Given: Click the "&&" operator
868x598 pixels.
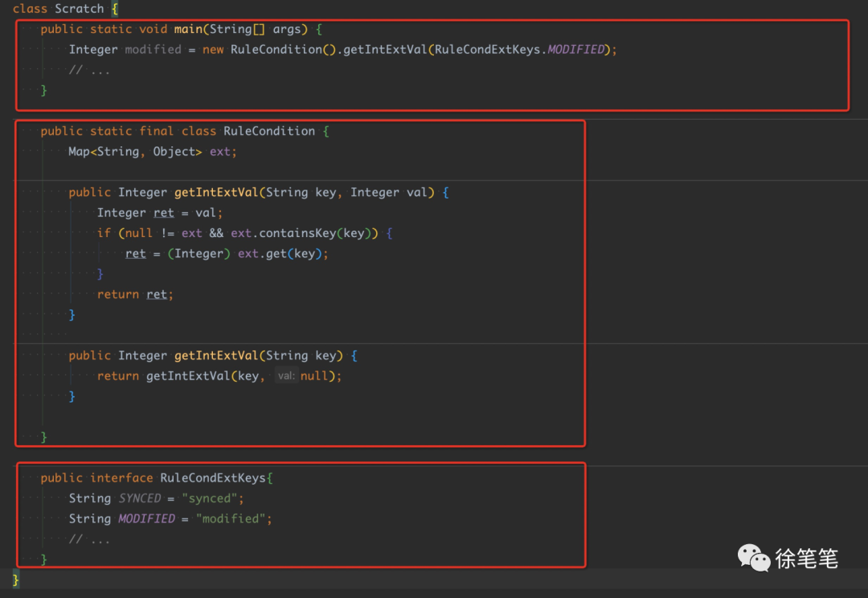Looking at the screenshot, I should [216, 233].
